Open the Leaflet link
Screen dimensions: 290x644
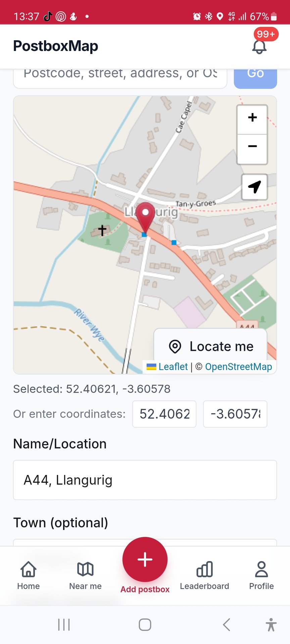(173, 367)
